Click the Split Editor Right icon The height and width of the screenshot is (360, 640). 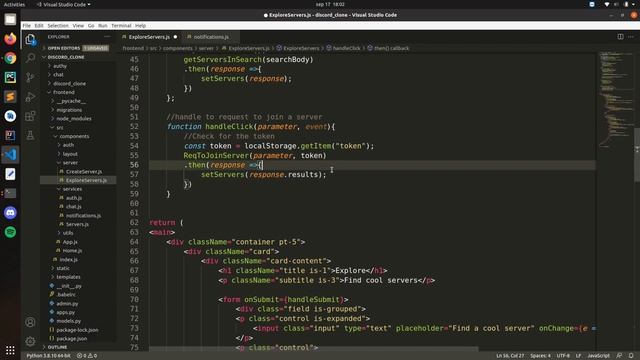coord(620,37)
